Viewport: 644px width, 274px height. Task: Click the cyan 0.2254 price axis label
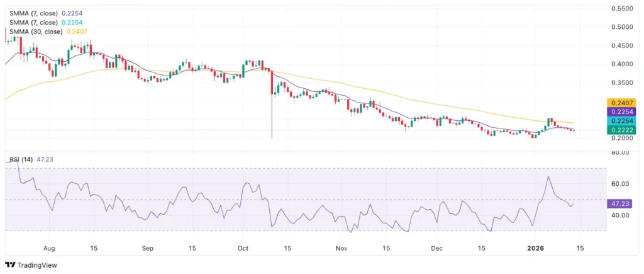[621, 120]
